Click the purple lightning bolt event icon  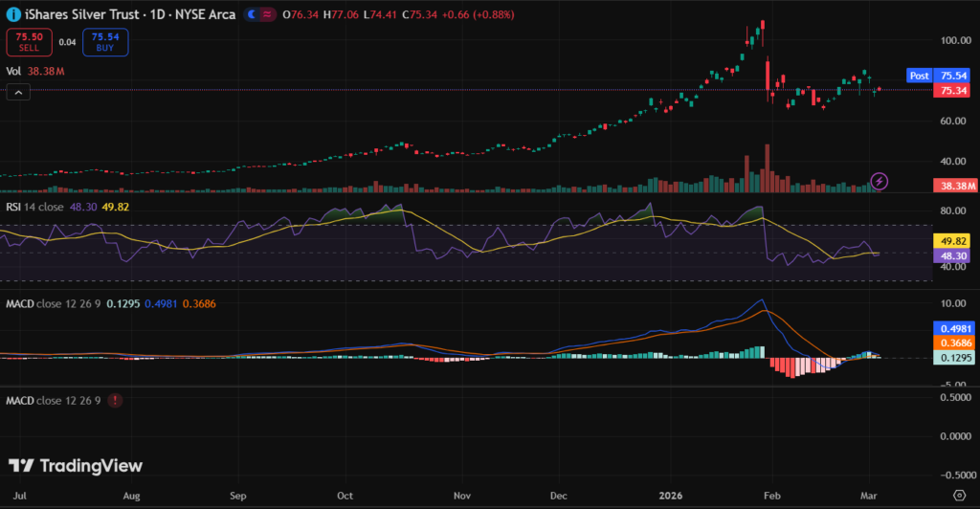point(880,180)
